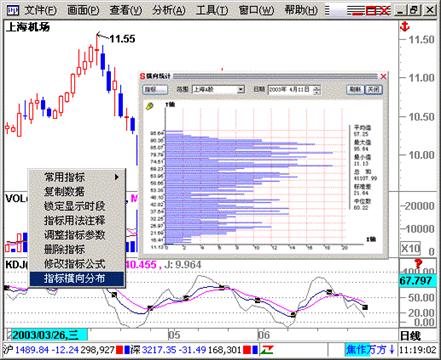Click the red anchor icon above price axis

click(x=405, y=27)
